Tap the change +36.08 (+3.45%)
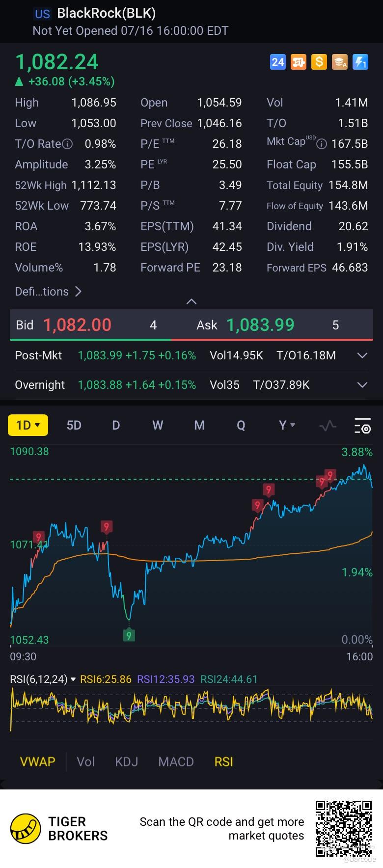383x868 pixels. click(71, 81)
